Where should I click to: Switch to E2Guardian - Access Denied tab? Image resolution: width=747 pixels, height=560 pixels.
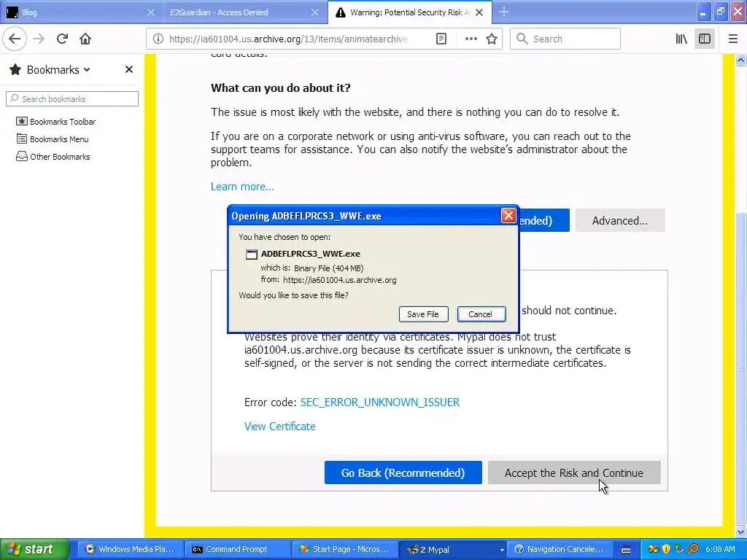(x=245, y=12)
